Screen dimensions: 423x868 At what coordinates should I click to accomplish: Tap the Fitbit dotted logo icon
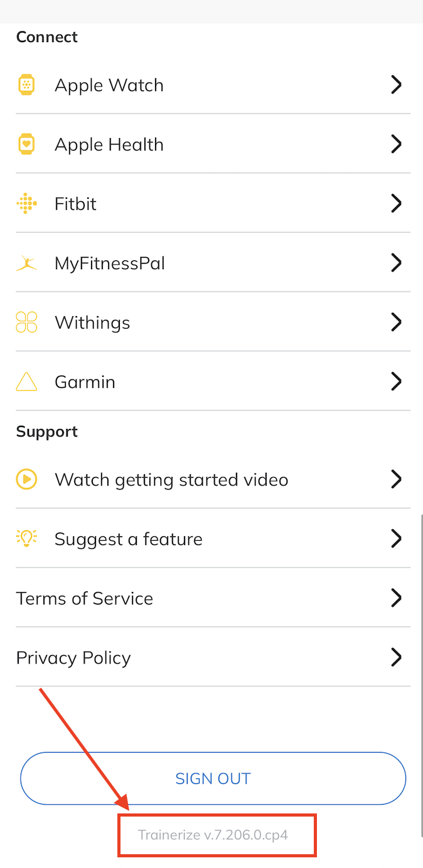[x=26, y=204]
